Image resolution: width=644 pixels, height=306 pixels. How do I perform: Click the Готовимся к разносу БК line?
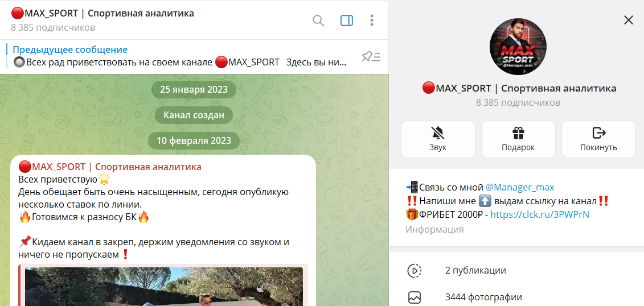tap(84, 217)
